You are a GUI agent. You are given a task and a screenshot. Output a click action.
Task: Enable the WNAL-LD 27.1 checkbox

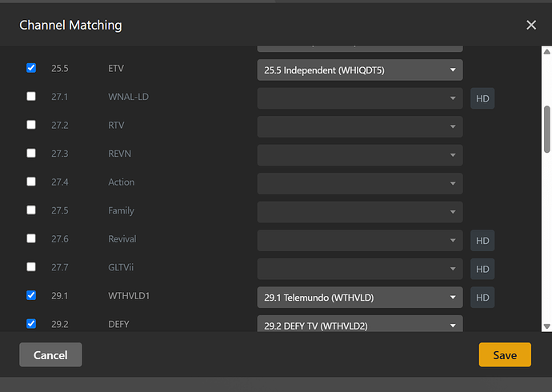pyautogui.click(x=31, y=97)
